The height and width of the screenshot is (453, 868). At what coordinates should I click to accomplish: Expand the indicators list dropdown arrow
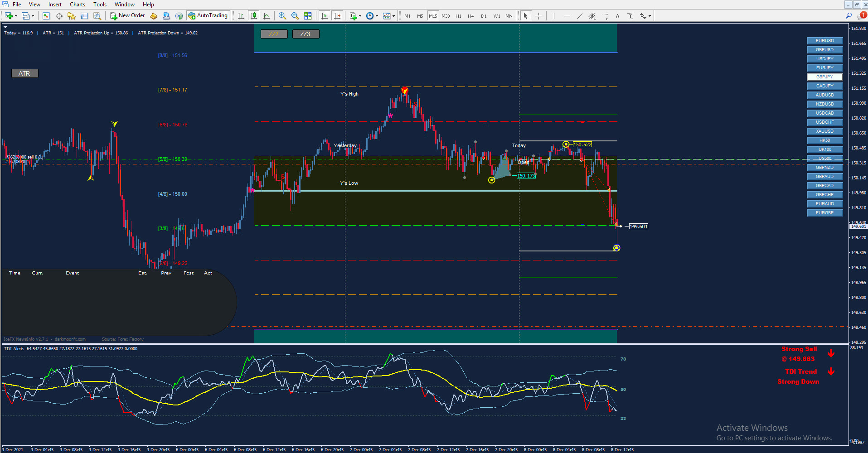point(360,16)
